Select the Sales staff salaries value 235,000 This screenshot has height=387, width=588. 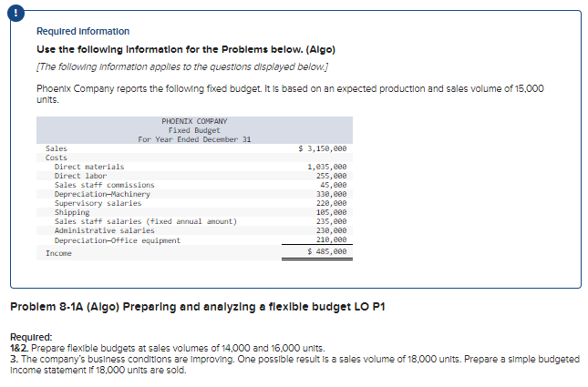(332, 221)
